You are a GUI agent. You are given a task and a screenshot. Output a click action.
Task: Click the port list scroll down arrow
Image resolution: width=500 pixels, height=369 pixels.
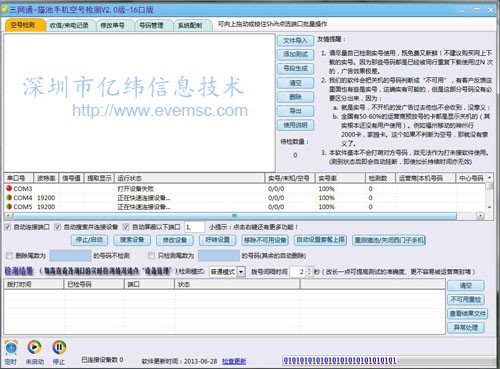coord(489,207)
